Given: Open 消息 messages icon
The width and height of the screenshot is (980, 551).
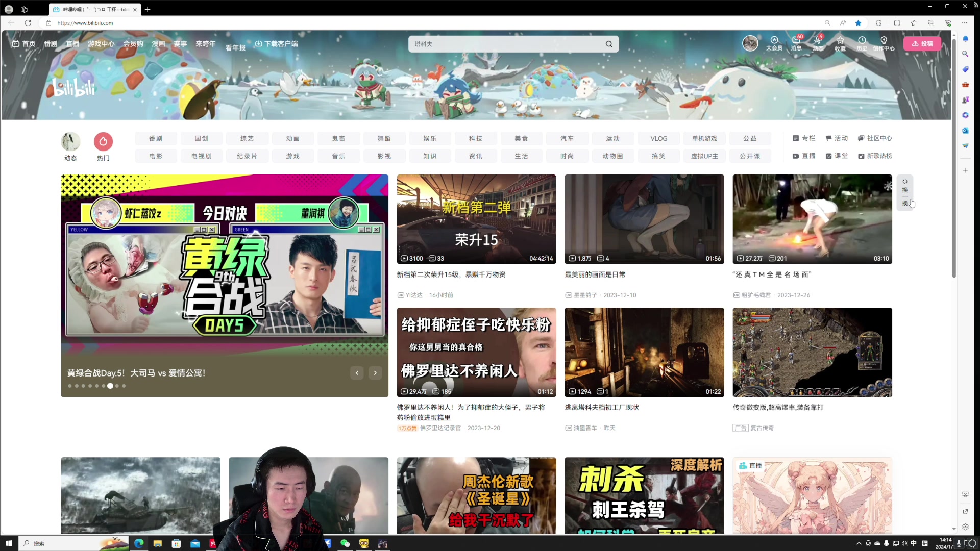Looking at the screenshot, I should 796,43.
